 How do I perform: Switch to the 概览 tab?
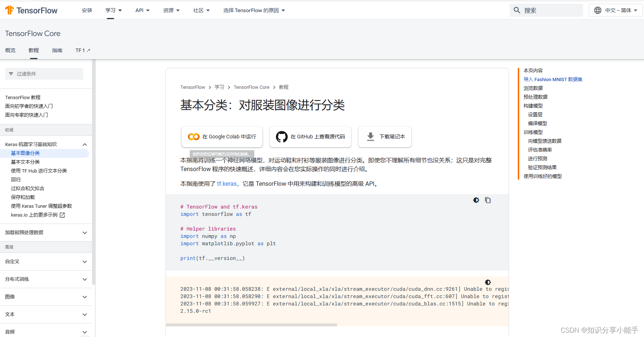point(10,50)
